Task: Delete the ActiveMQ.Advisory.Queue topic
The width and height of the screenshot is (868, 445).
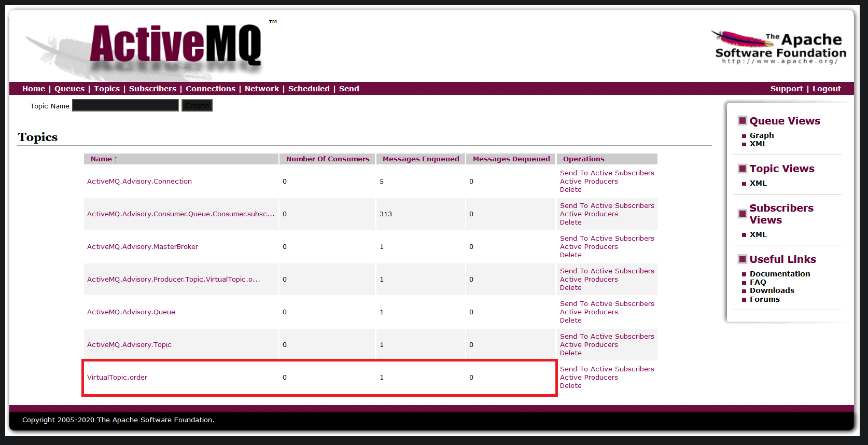Action: click(x=571, y=321)
